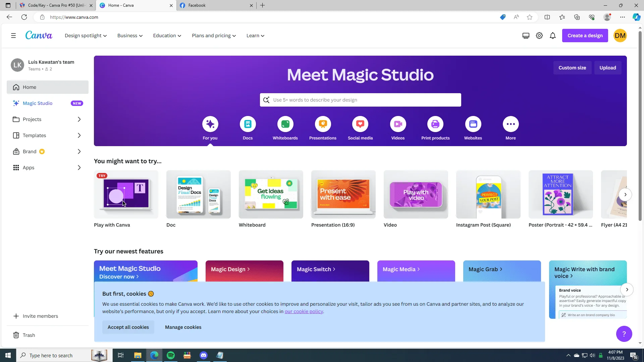This screenshot has height=362, width=644.
Task: Open the Whiteboards category icon
Action: 285,124
